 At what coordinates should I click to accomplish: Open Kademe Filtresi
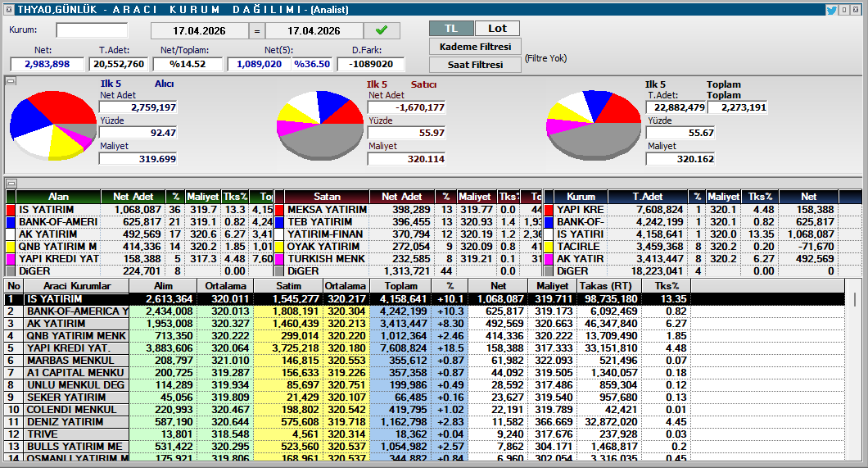click(475, 47)
